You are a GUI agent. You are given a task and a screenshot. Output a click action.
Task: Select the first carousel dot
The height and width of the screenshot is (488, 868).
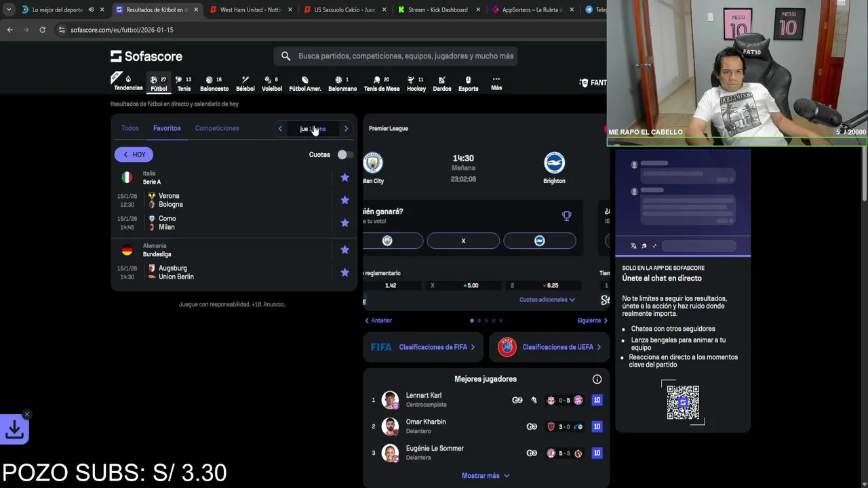click(471, 320)
